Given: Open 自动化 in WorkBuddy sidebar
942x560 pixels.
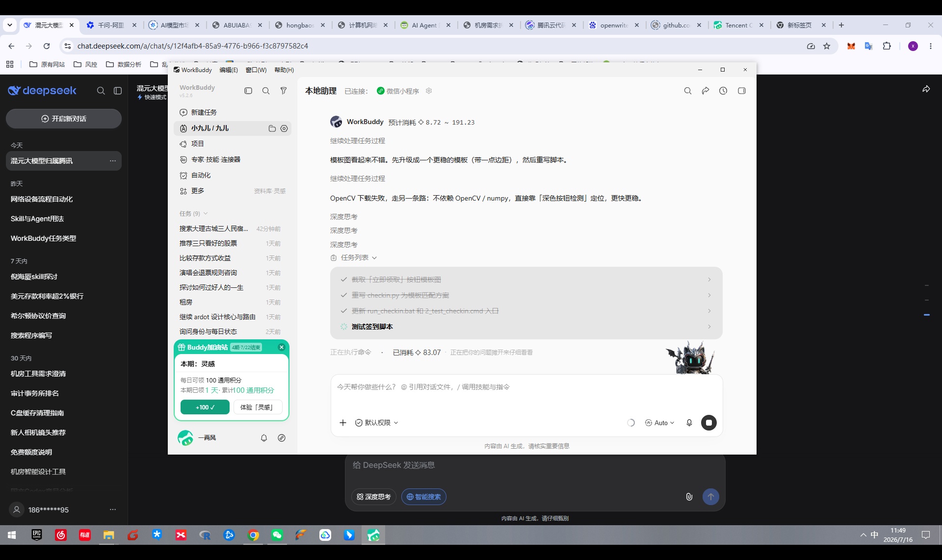Looking at the screenshot, I should click(x=233, y=175).
